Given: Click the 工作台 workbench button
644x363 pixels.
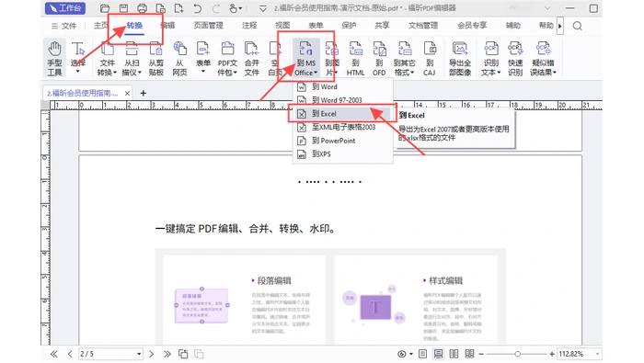Looking at the screenshot, I should (x=65, y=8).
